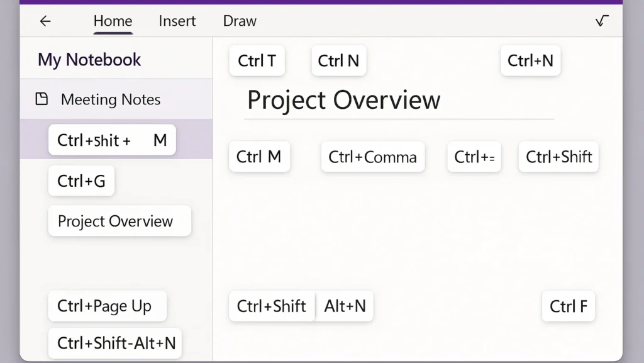Click the page icon beside Meeting Notes
The width and height of the screenshot is (644, 363).
[x=41, y=99]
